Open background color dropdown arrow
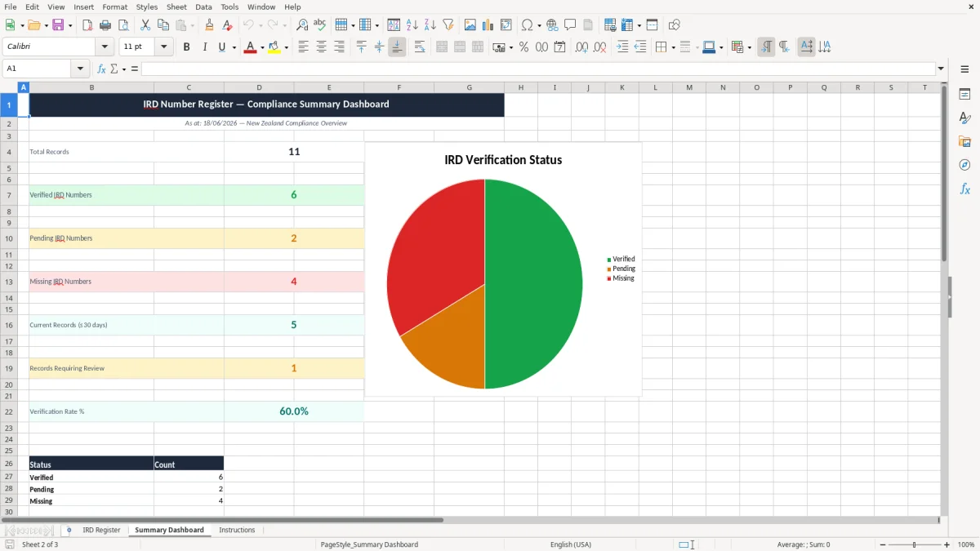Image resolution: width=980 pixels, height=551 pixels. coord(286,47)
